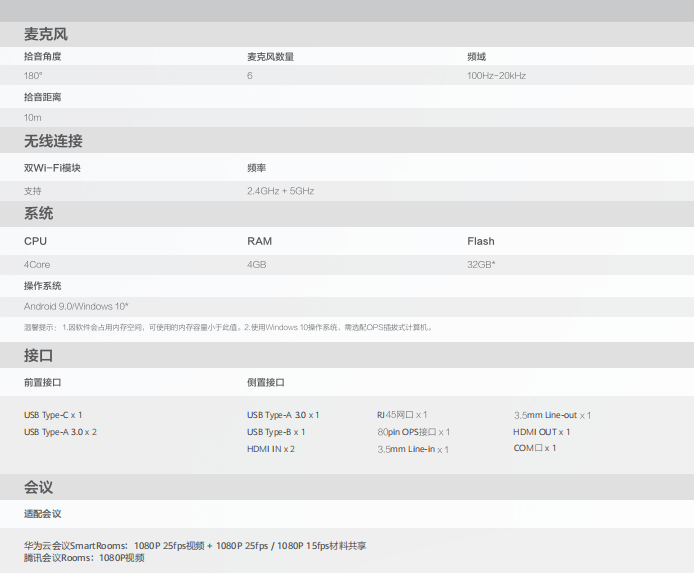Click the 系统 section heading
The image size is (694, 573).
click(39, 213)
